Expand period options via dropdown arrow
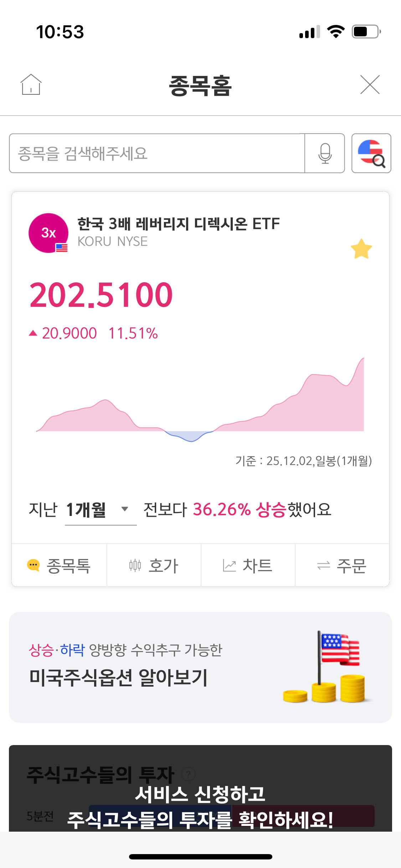The height and width of the screenshot is (868, 401). pos(125,509)
